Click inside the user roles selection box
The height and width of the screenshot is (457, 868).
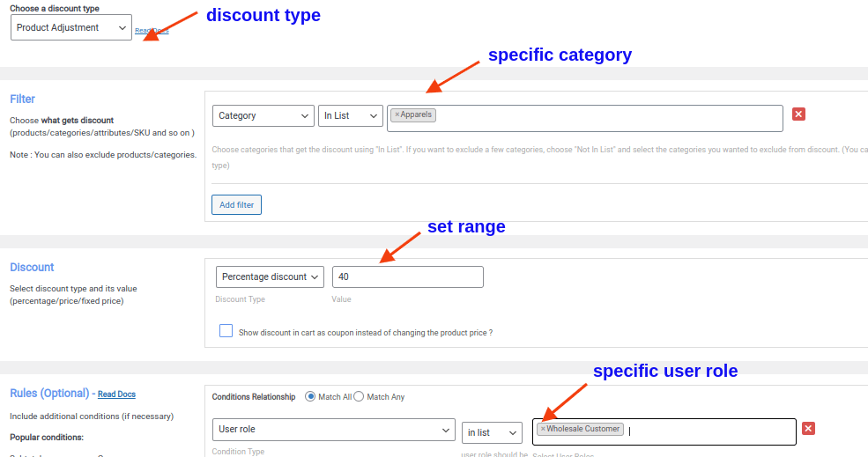coord(705,431)
